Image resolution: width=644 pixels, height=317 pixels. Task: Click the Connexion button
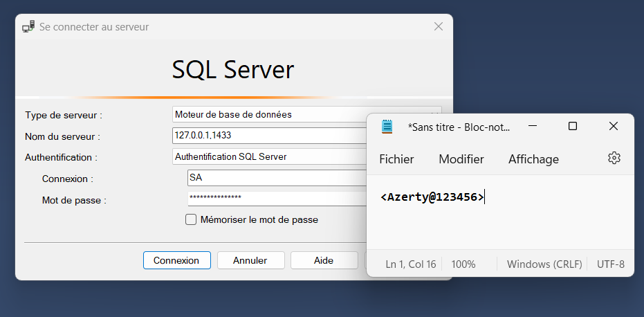click(x=176, y=260)
